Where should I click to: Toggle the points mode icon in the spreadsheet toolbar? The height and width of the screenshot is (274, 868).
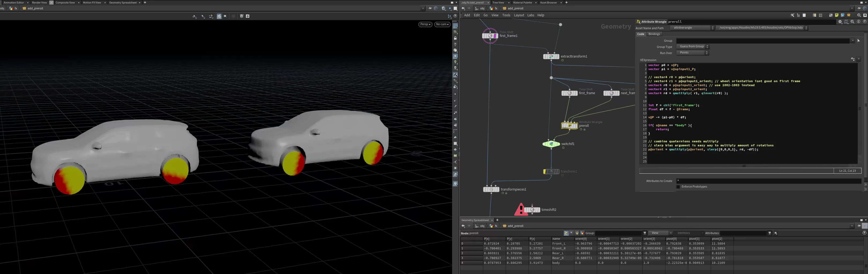click(x=566, y=233)
